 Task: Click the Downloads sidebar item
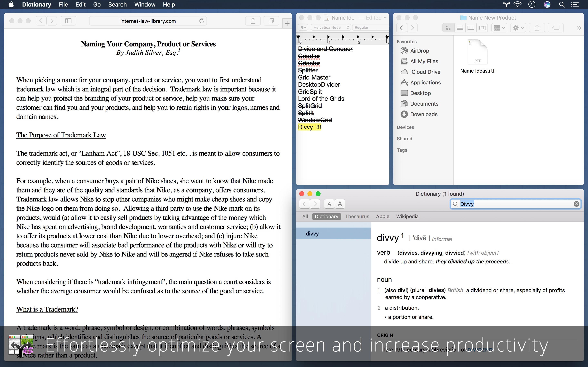pyautogui.click(x=423, y=115)
